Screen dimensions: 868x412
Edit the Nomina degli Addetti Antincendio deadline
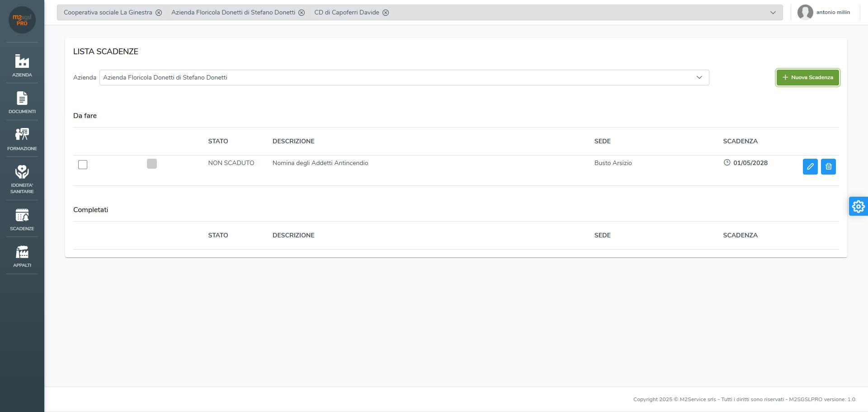(810, 166)
